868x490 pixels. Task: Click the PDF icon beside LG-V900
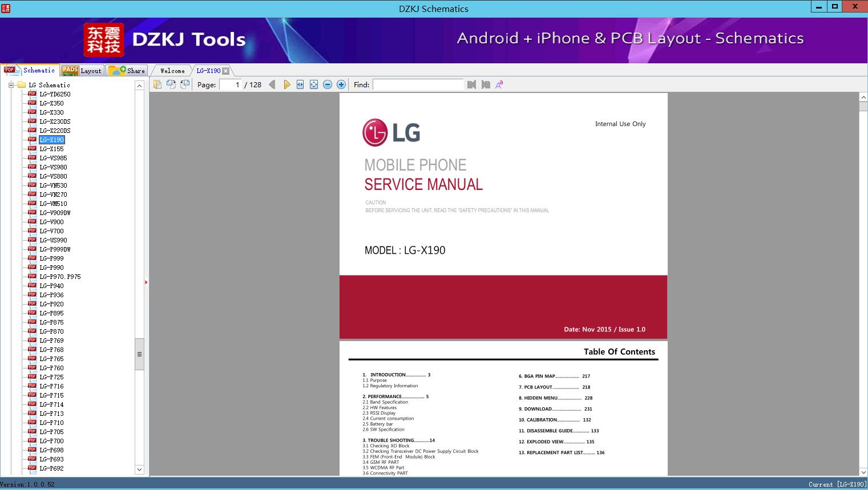click(x=32, y=222)
